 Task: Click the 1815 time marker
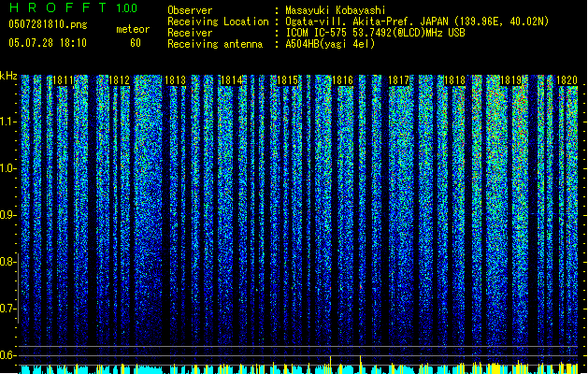[x=287, y=80]
